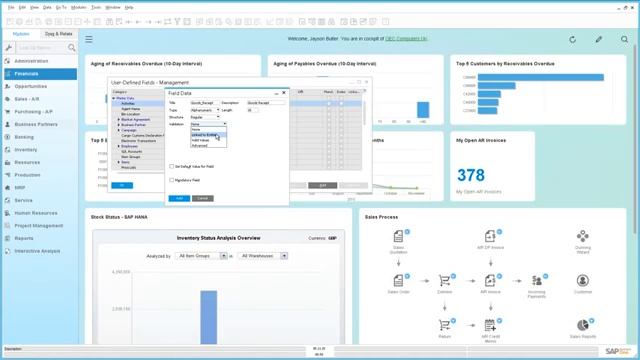Viewport: 640px width, 360px height.
Task: Open AR DP Invoice icon
Action: click(490, 236)
